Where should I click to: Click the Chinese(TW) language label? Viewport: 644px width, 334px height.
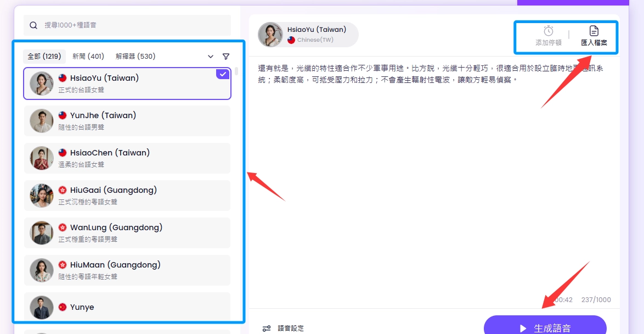pos(315,40)
